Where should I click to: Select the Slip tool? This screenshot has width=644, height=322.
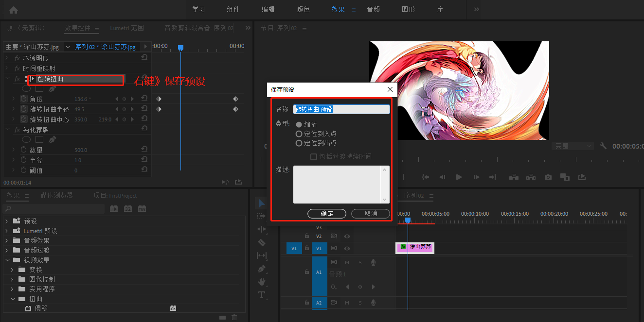pos(262,255)
